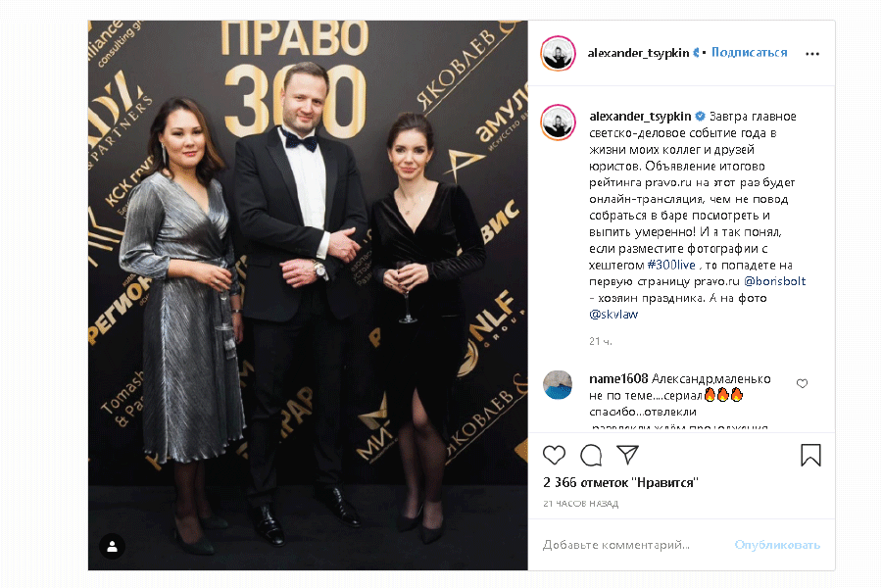882x588 pixels.
Task: Save post with bookmark icon
Action: point(810,455)
